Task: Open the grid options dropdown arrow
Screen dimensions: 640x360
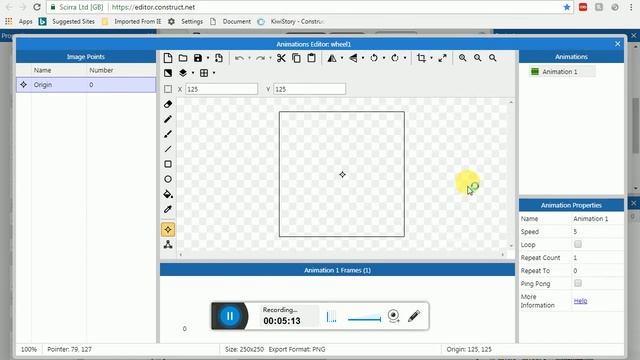Action: (x=214, y=73)
